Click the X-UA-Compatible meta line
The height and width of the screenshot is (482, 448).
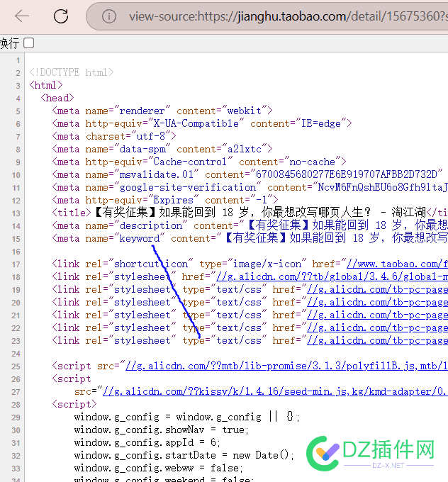[x=202, y=123]
